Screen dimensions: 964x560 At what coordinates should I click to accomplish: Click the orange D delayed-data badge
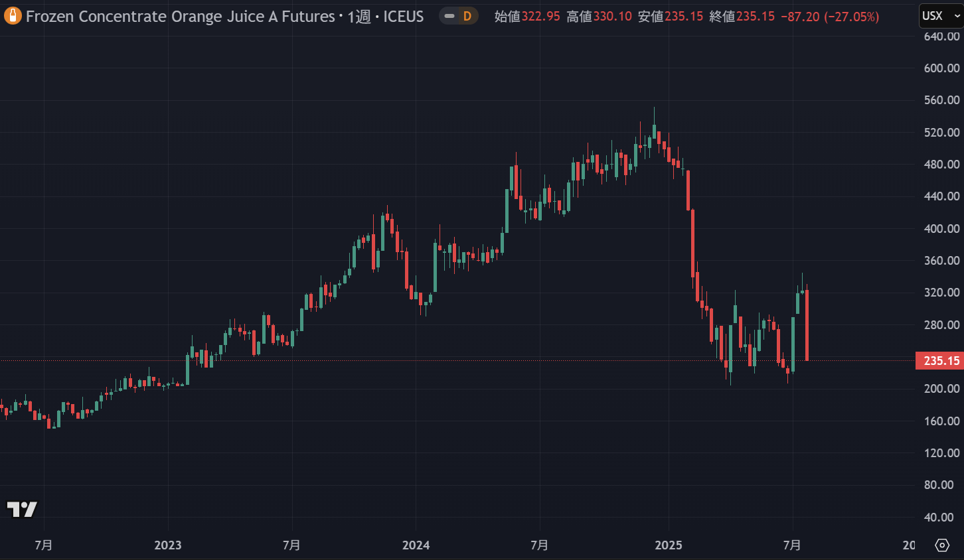[x=467, y=16]
